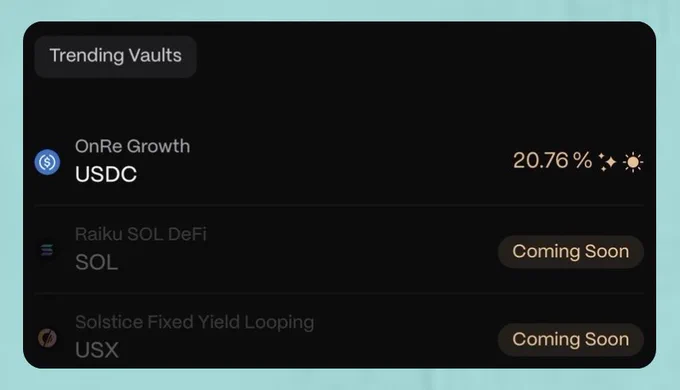Click the divider below Raiku SOL row

coord(339,293)
